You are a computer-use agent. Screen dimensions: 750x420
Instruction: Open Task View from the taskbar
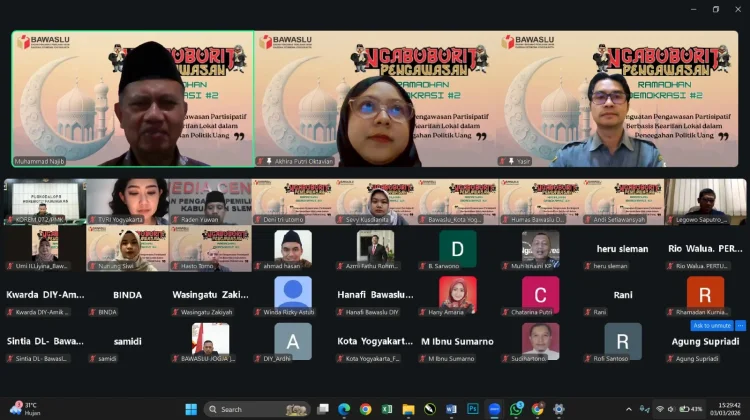point(323,409)
